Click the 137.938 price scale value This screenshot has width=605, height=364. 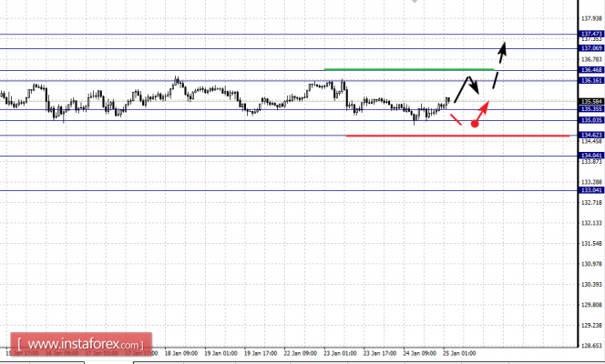pyautogui.click(x=591, y=18)
